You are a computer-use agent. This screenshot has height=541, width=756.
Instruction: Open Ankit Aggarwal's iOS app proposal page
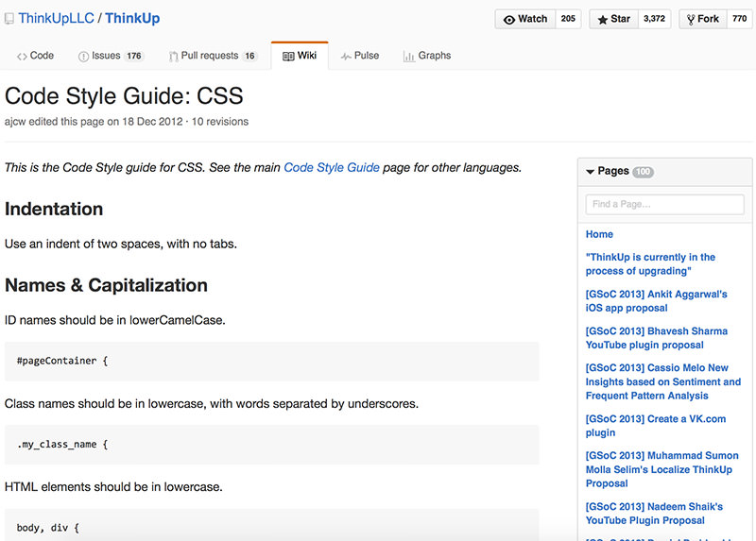tap(656, 301)
